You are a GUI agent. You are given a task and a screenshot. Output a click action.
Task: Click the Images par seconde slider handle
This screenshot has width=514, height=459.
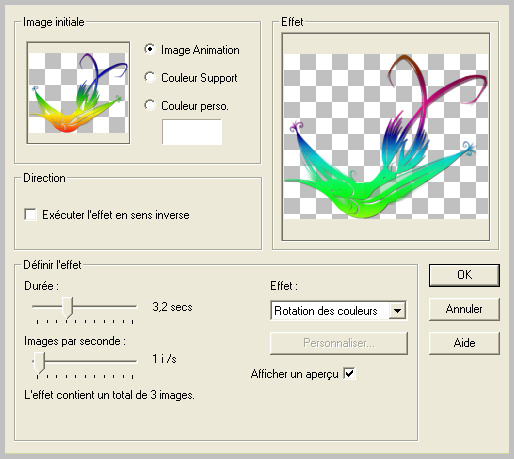click(39, 362)
